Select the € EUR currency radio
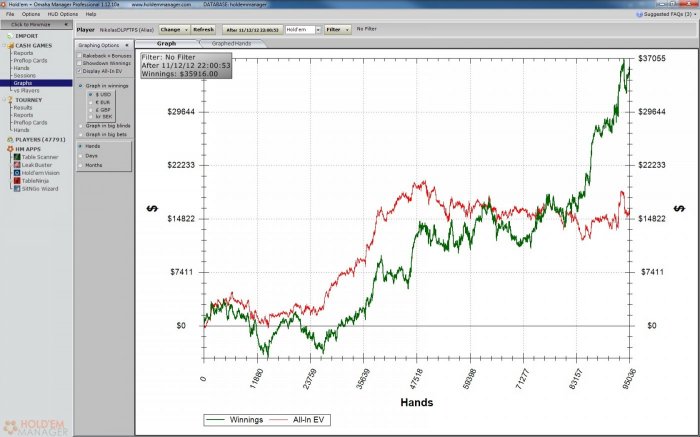700x437 pixels. pyautogui.click(x=91, y=102)
